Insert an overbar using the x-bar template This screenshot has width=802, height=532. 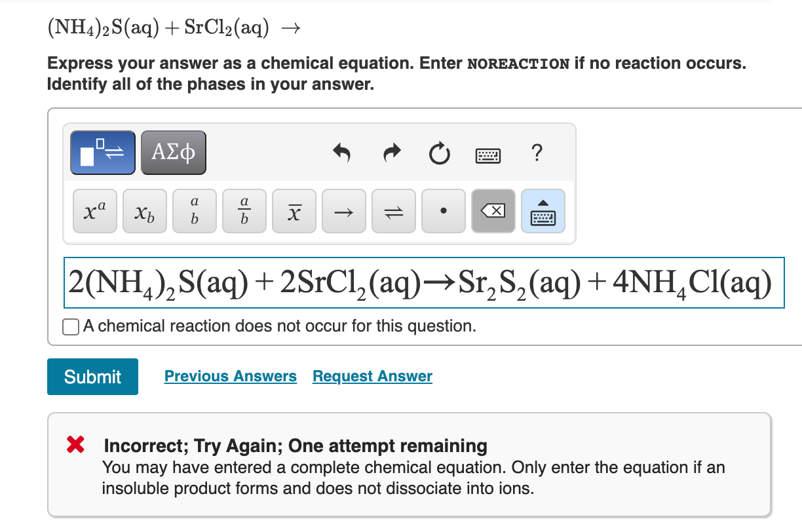[294, 210]
